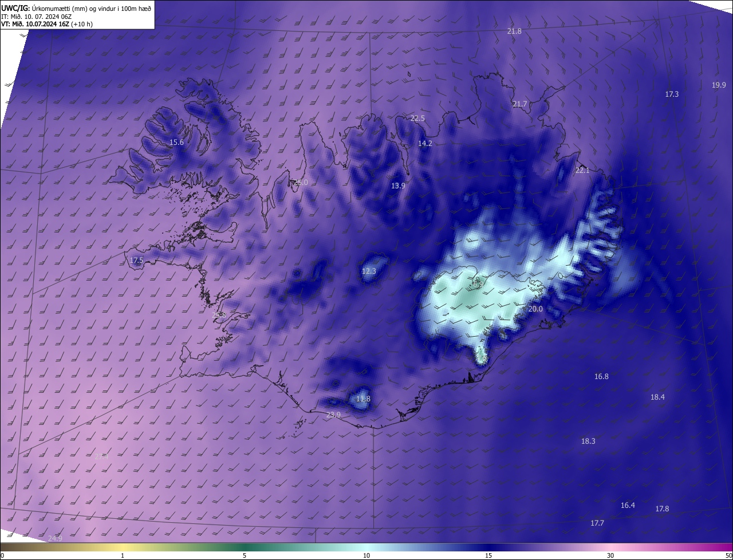Viewport: 733px width, 560px height.
Task: Click the colour scale tick labelled 10
Action: pyautogui.click(x=366, y=555)
